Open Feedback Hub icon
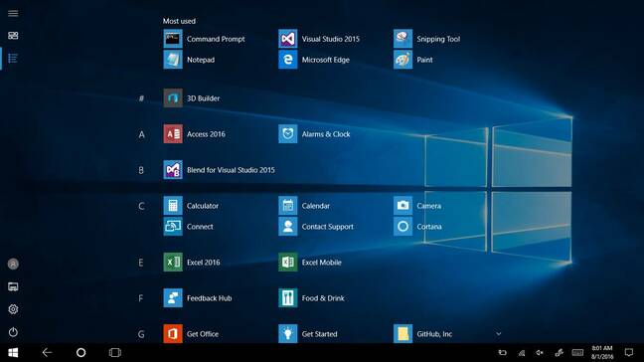Viewport: 644px width, 362px height. [173, 298]
